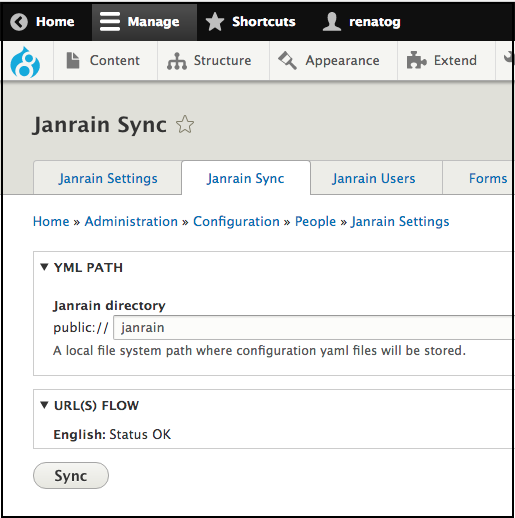Open the Shortcuts star menu

251,22
